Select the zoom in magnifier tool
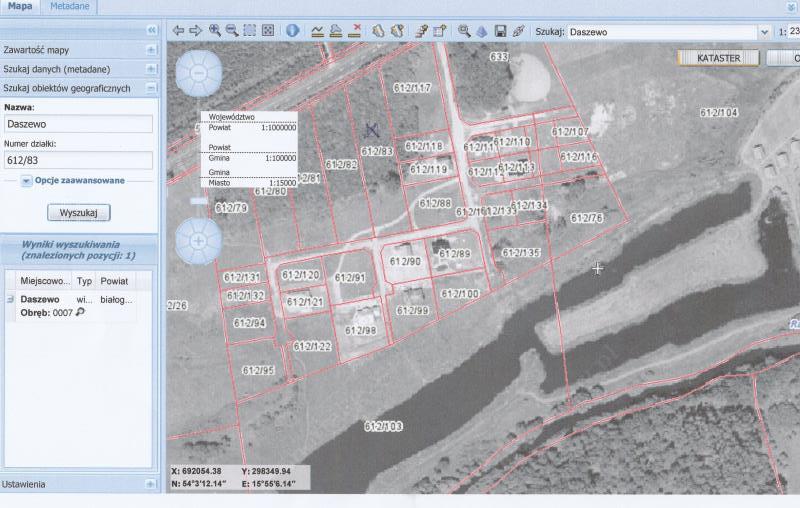 pos(214,31)
